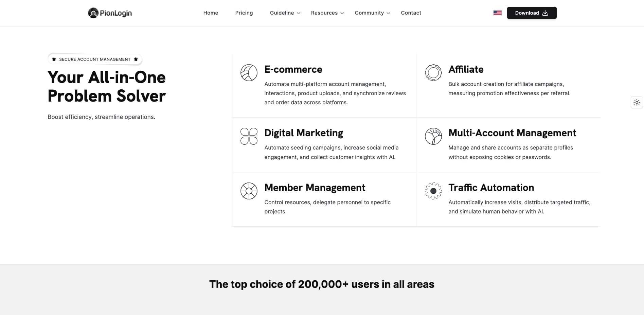Image resolution: width=644 pixels, height=315 pixels.
Task: Open the Contact link
Action: coord(411,13)
